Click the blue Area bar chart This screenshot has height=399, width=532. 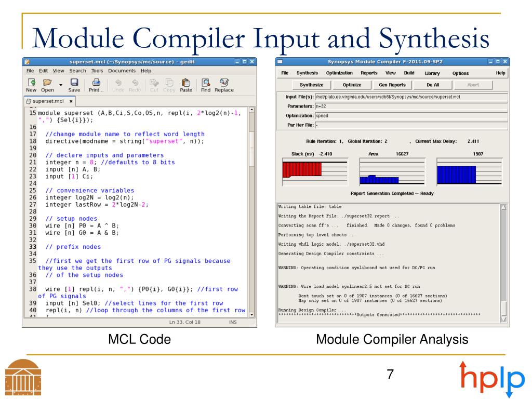[x=392, y=171]
